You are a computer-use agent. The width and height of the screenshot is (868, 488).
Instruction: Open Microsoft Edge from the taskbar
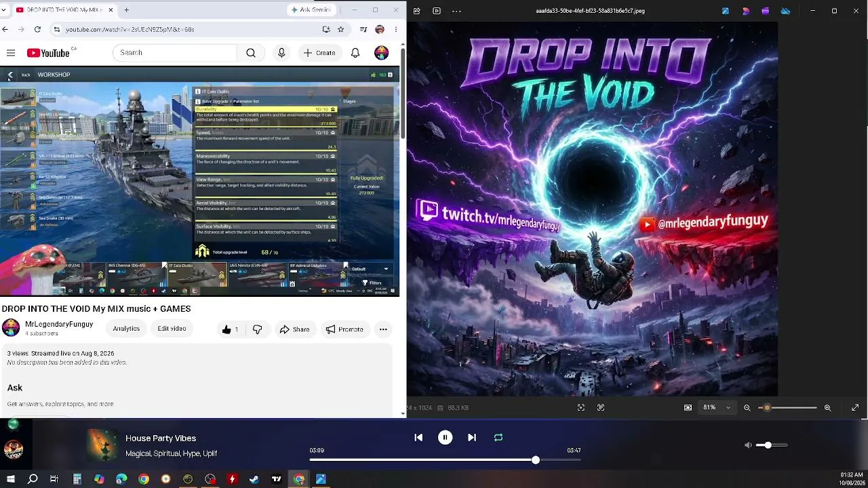(121, 479)
